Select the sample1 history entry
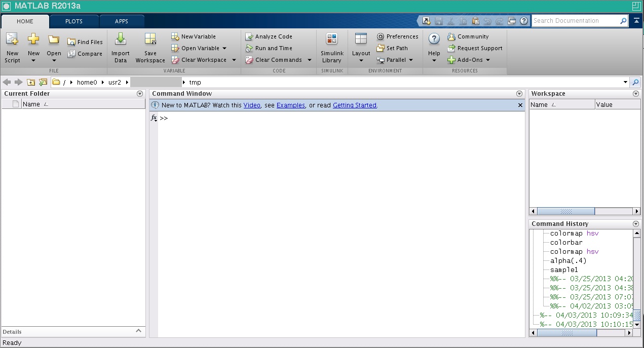The height and width of the screenshot is (348, 644). [x=564, y=270]
